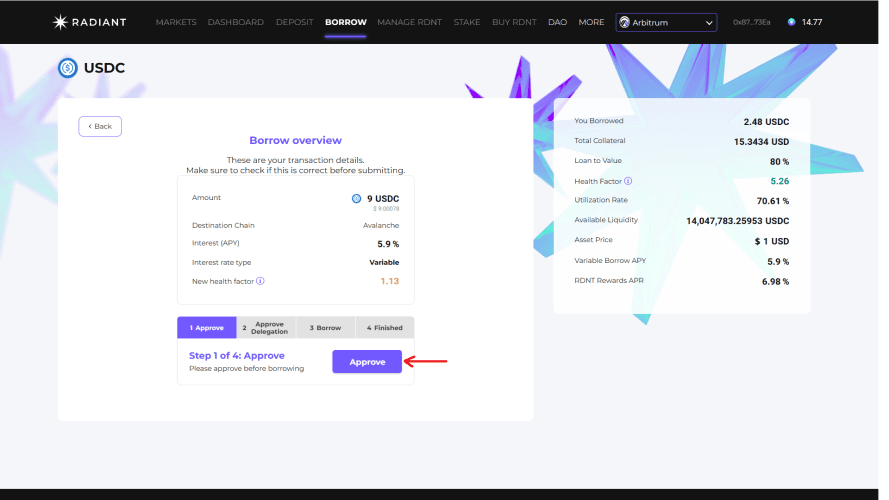Image resolution: width=889 pixels, height=500 pixels.
Task: Open Buy RDNT page
Action: pyautogui.click(x=514, y=22)
